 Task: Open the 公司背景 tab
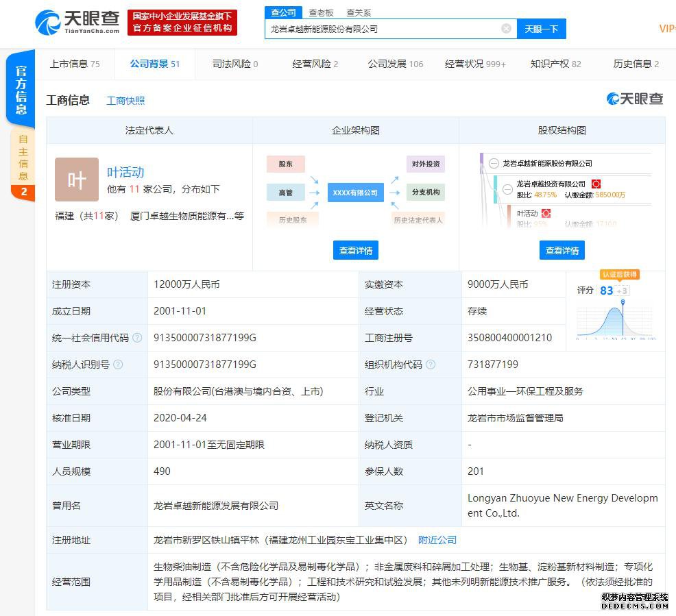[155, 64]
